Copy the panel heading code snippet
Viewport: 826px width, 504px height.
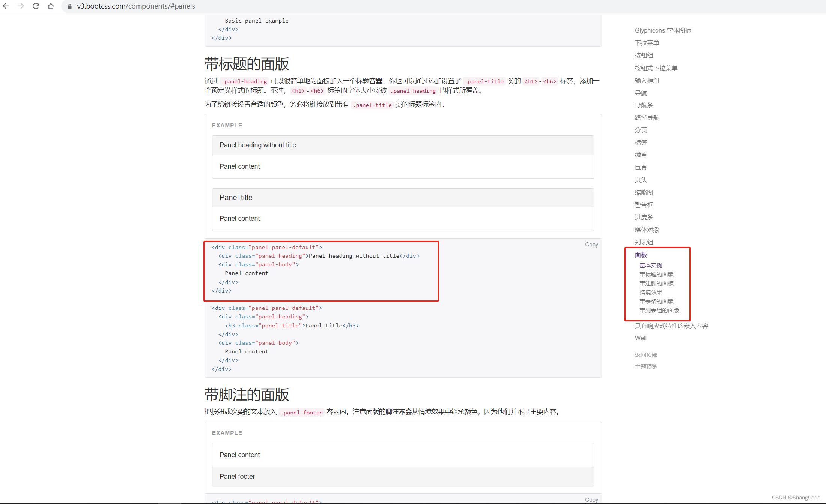click(x=591, y=244)
